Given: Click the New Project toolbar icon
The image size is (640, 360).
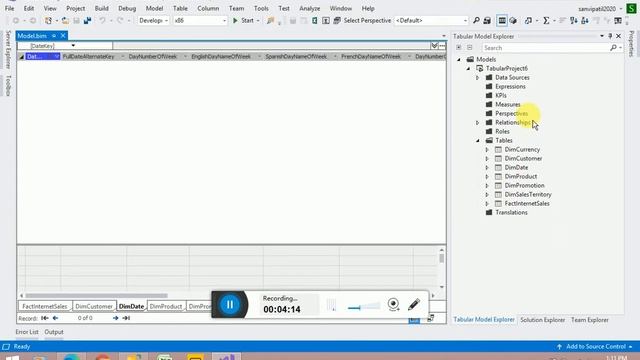Looking at the screenshot, I should pos(48,20).
